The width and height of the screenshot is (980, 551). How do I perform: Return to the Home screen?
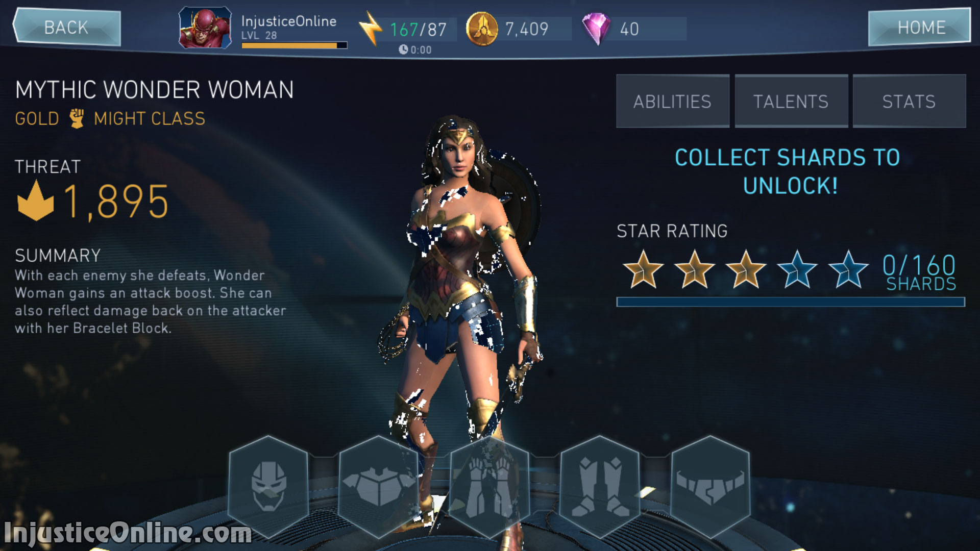pyautogui.click(x=919, y=27)
